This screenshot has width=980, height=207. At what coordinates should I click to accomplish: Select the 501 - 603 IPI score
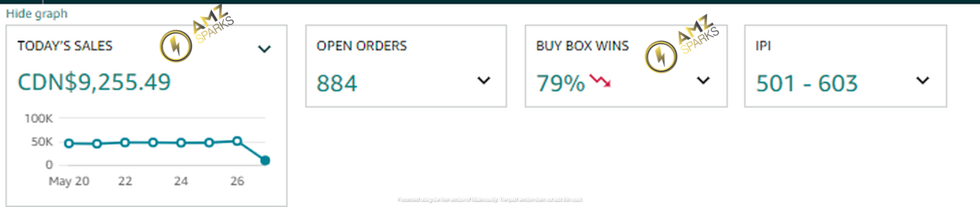pos(806,84)
